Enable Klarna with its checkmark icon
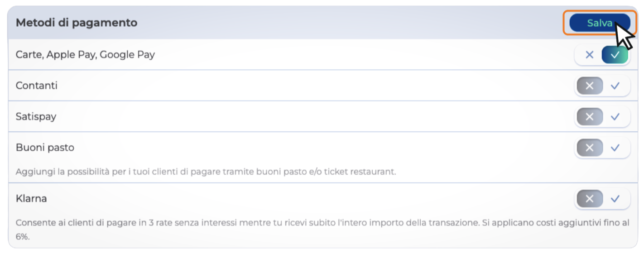644x258 pixels. point(615,198)
